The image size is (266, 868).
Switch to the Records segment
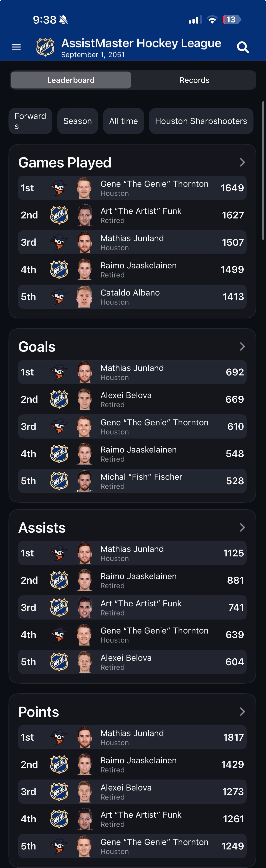click(x=194, y=80)
